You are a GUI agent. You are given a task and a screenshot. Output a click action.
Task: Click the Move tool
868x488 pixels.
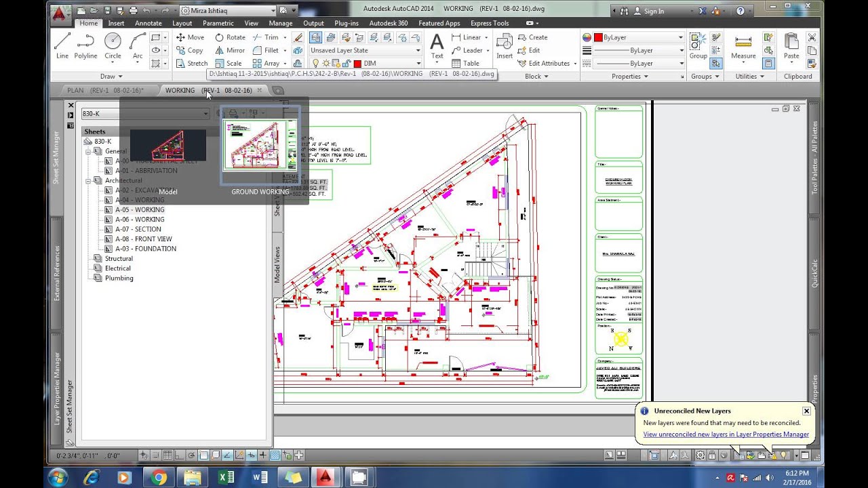click(x=190, y=37)
